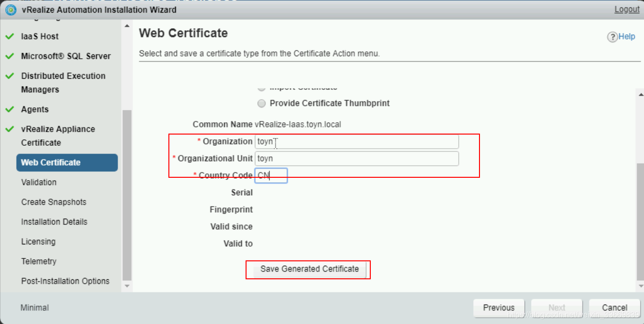Click the Common Name value vRealize-Iaas.toyn.local
This screenshot has height=324, width=644.
pyautogui.click(x=298, y=124)
